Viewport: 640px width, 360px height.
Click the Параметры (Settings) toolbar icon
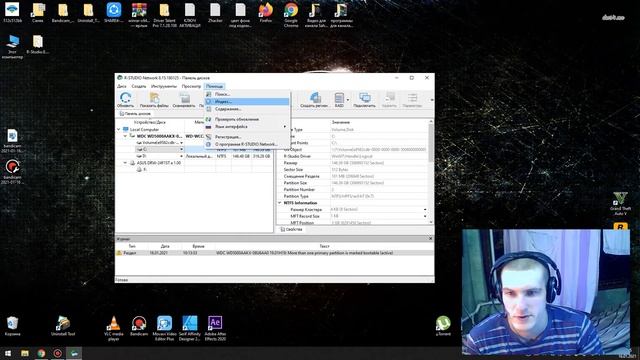point(412,100)
